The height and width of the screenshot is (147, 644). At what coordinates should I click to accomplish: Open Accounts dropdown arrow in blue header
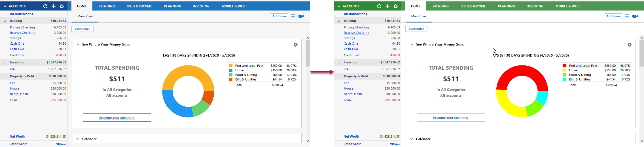pyautogui.click(x=5, y=6)
